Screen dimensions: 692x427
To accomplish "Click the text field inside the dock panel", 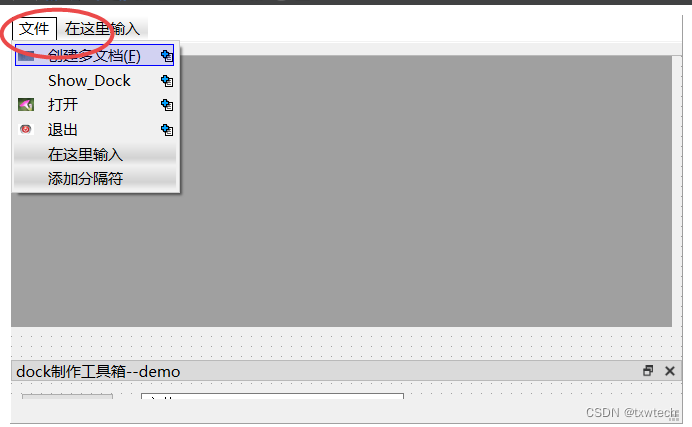I will [x=272, y=396].
